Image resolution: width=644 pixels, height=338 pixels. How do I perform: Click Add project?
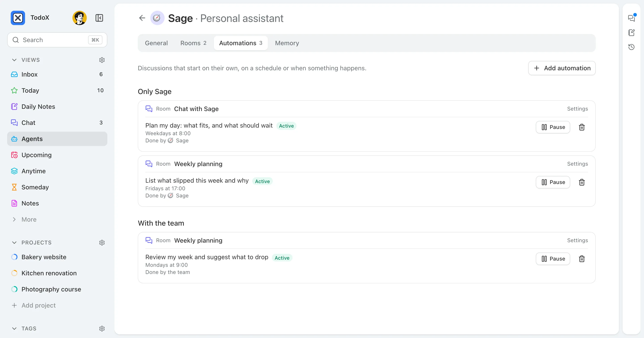pos(57,306)
